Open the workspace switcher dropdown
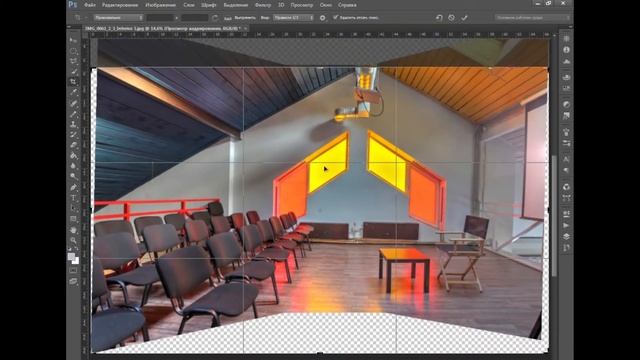The image size is (640, 360). pos(532,18)
